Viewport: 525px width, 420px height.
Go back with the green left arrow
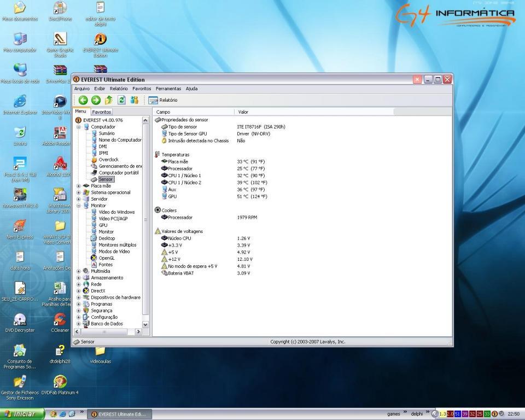[x=83, y=100]
